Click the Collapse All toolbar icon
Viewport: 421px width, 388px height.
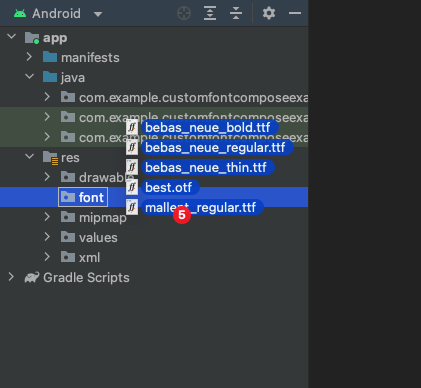(236, 14)
